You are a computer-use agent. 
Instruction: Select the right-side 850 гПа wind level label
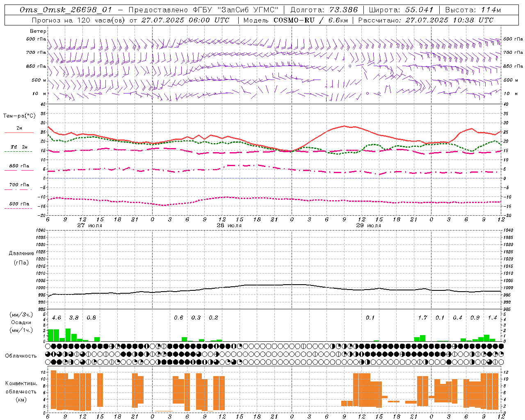[513, 66]
